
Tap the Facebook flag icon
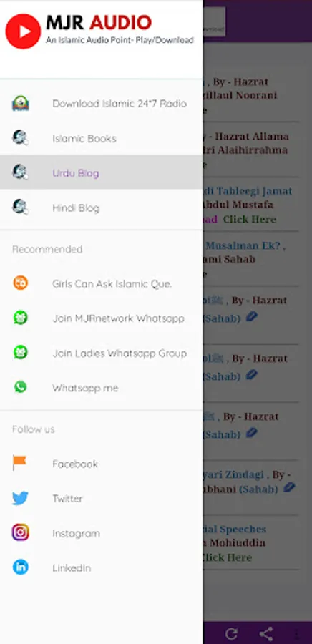[x=20, y=463]
